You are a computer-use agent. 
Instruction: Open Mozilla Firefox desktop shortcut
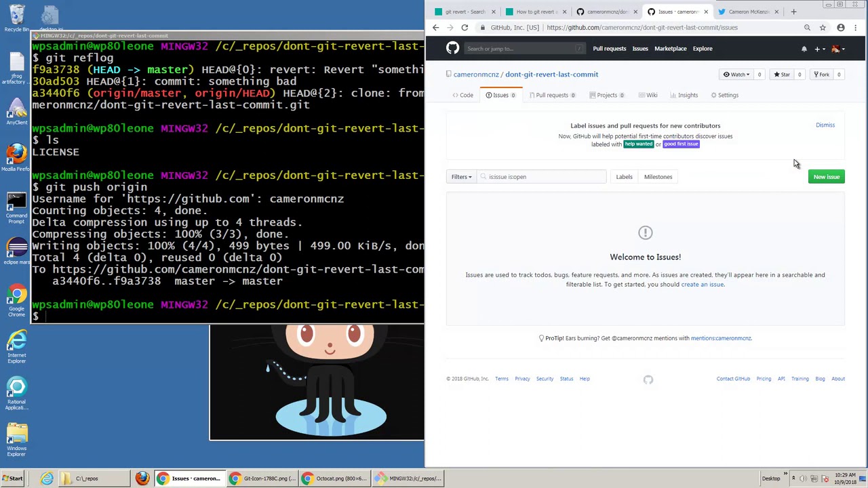tap(16, 157)
